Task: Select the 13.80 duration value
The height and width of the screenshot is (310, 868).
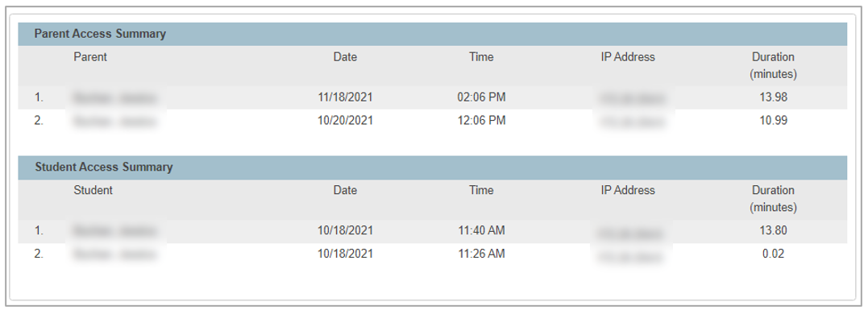Action: 773,230
